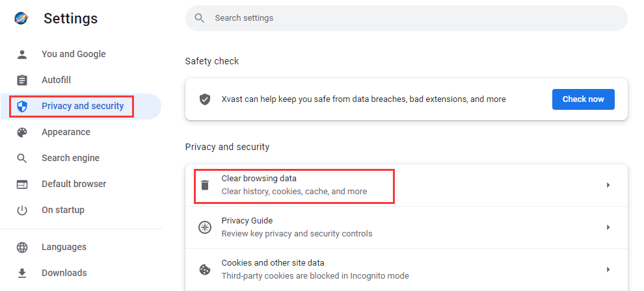Click the trash icon beside Clear browsing data
This screenshot has height=291, width=644.
click(205, 185)
